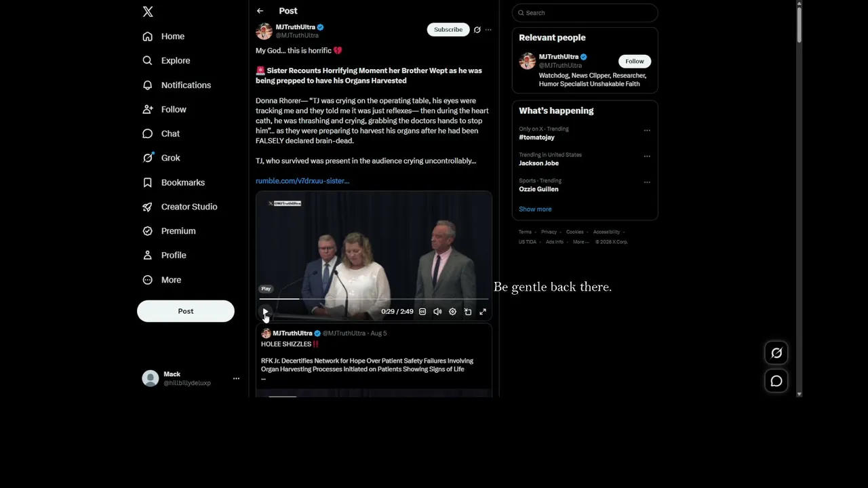
Task: Seek within the video progress bar
Action: tap(374, 298)
